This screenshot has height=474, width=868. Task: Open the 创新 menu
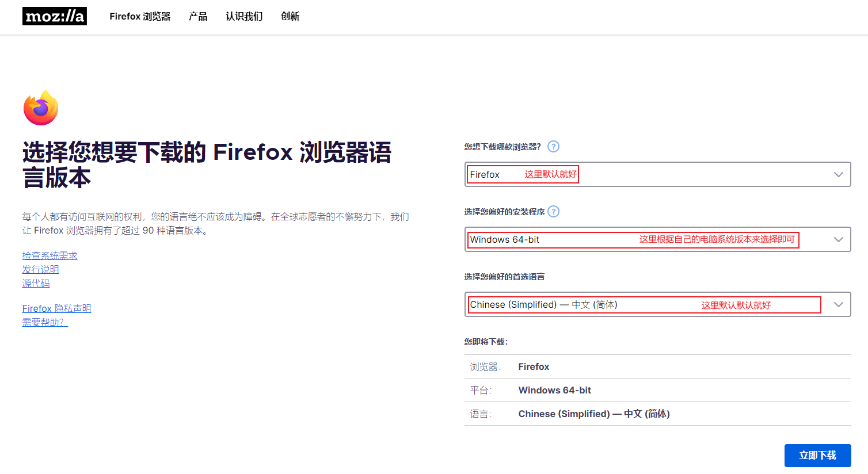[290, 16]
